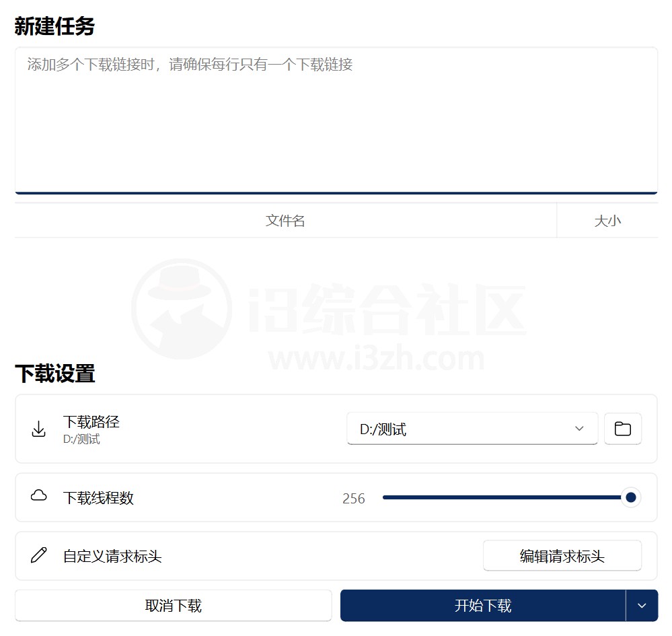Click the cloud icon beside 下载线程数
This screenshot has width=672, height=636.
pyautogui.click(x=38, y=496)
